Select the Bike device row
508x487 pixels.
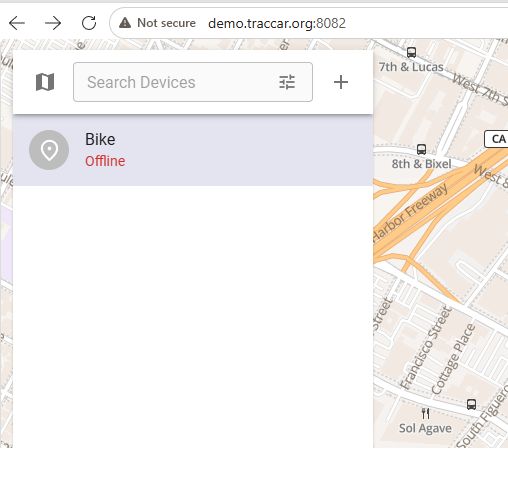coord(193,150)
